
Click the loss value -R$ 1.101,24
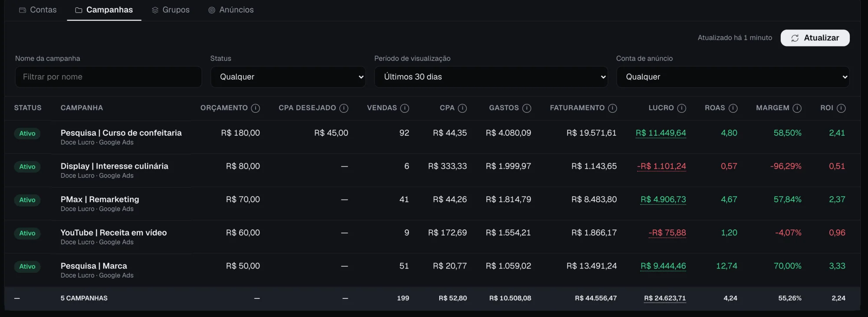(661, 166)
